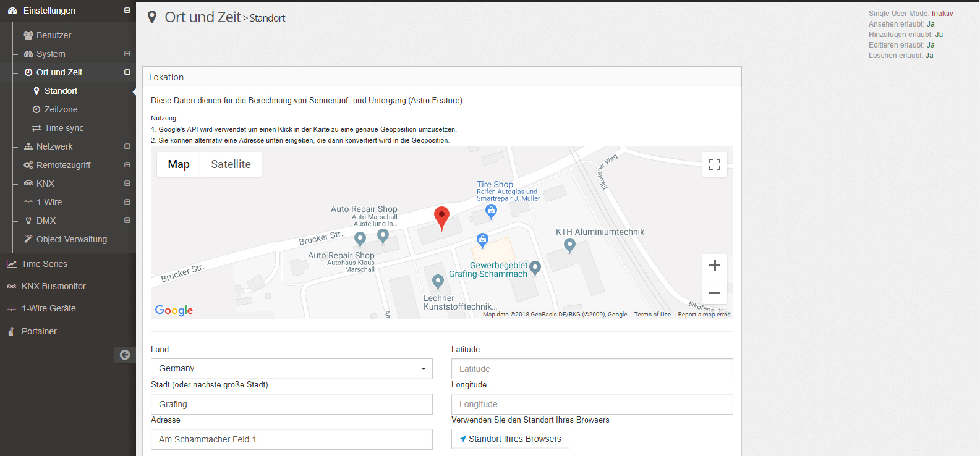Open the Zeitzone page
Viewport: 980px width, 456px height.
61,109
